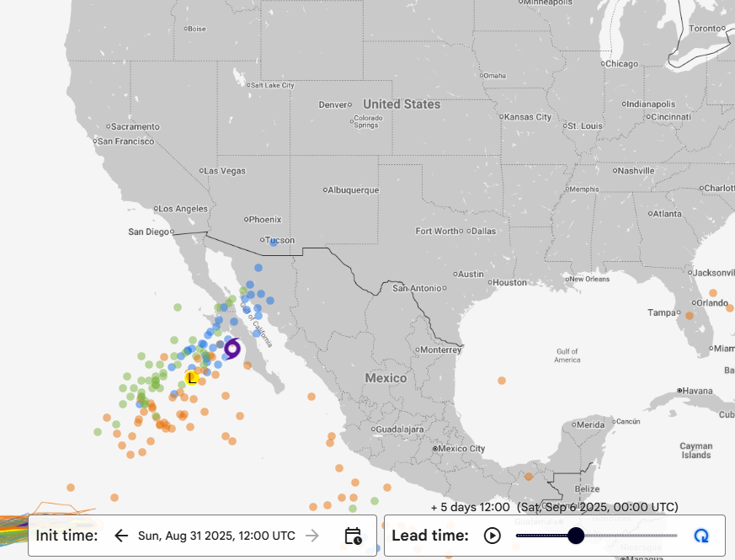Click the Havana city label

[x=697, y=391]
